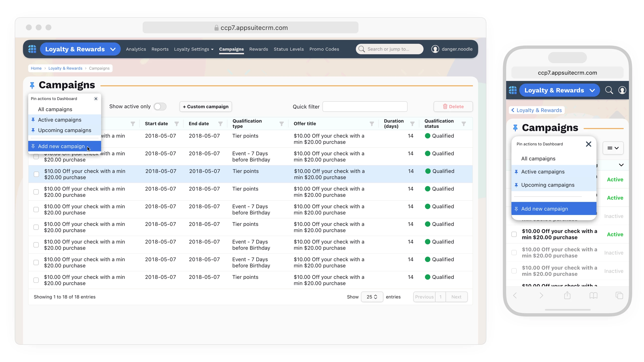Go to the Rewards navigation tab

(x=258, y=49)
